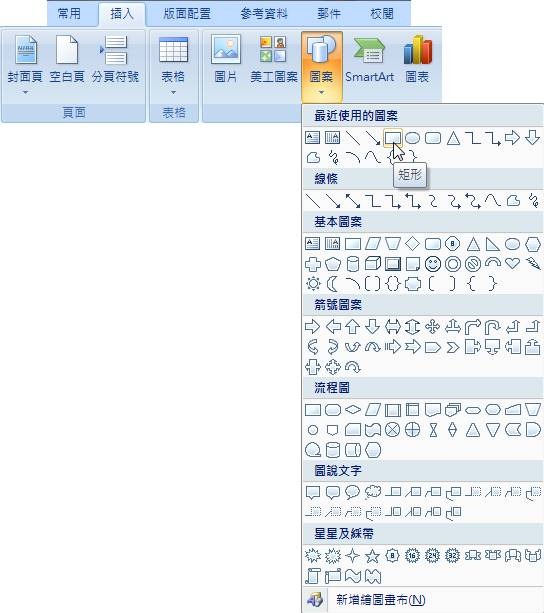
Task: Select the 4-point star shape
Action: pyautogui.click(x=353, y=556)
